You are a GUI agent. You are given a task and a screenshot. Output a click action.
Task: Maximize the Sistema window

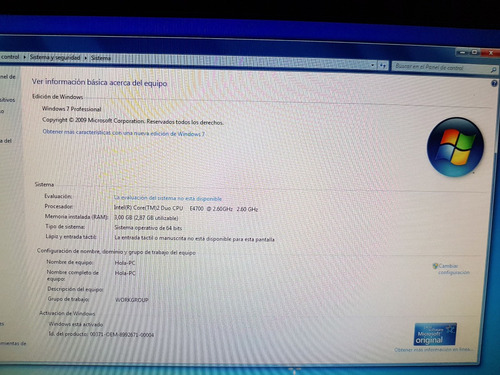[474, 52]
